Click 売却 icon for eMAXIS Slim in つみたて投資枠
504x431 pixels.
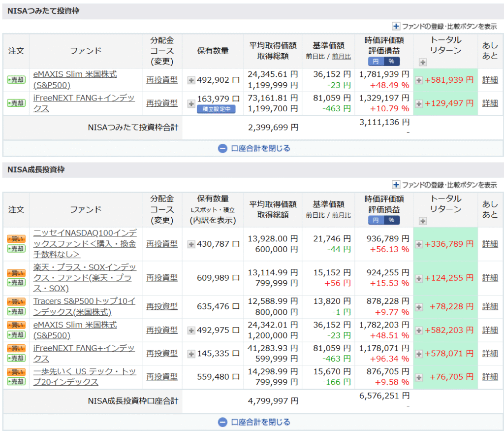[x=16, y=80]
